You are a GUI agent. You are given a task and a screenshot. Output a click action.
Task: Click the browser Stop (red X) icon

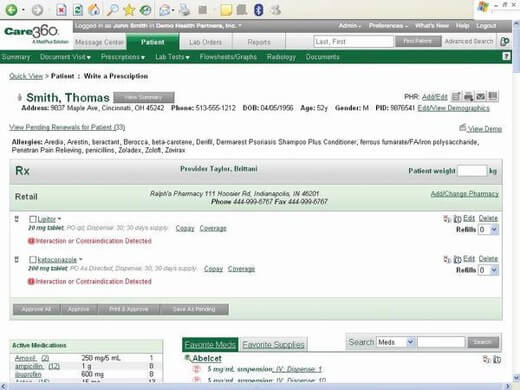[61, 10]
